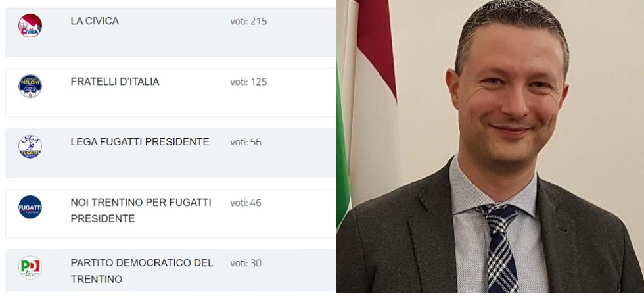This screenshot has height=296, width=644.
Task: Open the photo of the smiling man
Action: tap(490, 146)
